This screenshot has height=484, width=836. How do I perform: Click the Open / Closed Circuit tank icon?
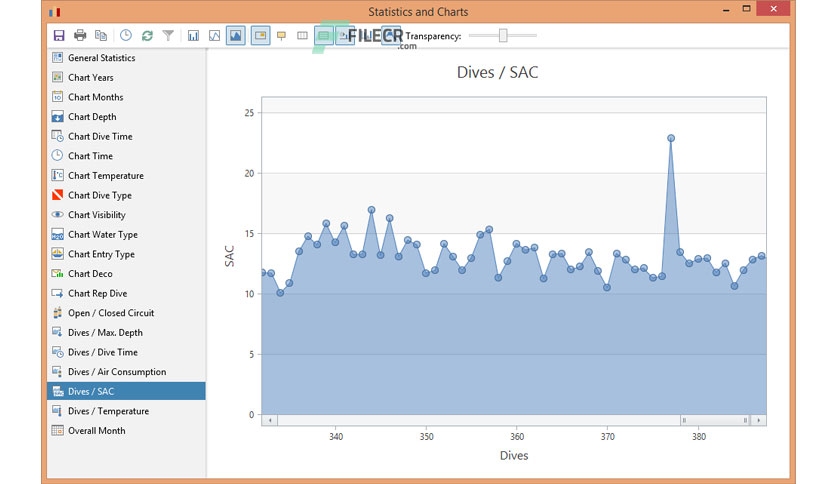58,313
